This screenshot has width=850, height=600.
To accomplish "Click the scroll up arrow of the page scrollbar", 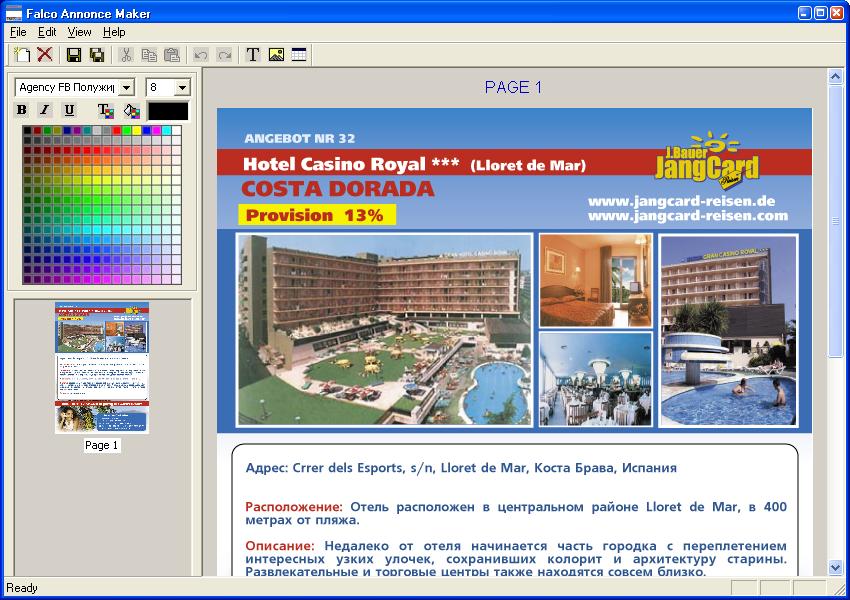I will 835,77.
